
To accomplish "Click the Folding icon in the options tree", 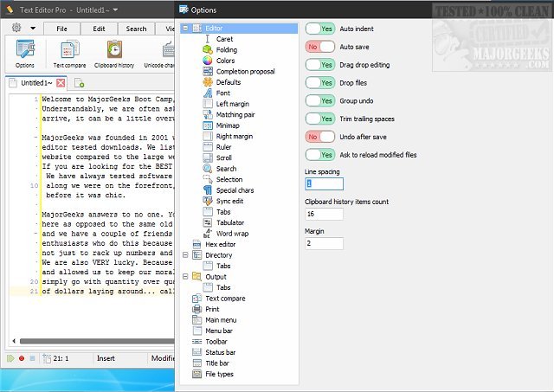I will coord(208,50).
